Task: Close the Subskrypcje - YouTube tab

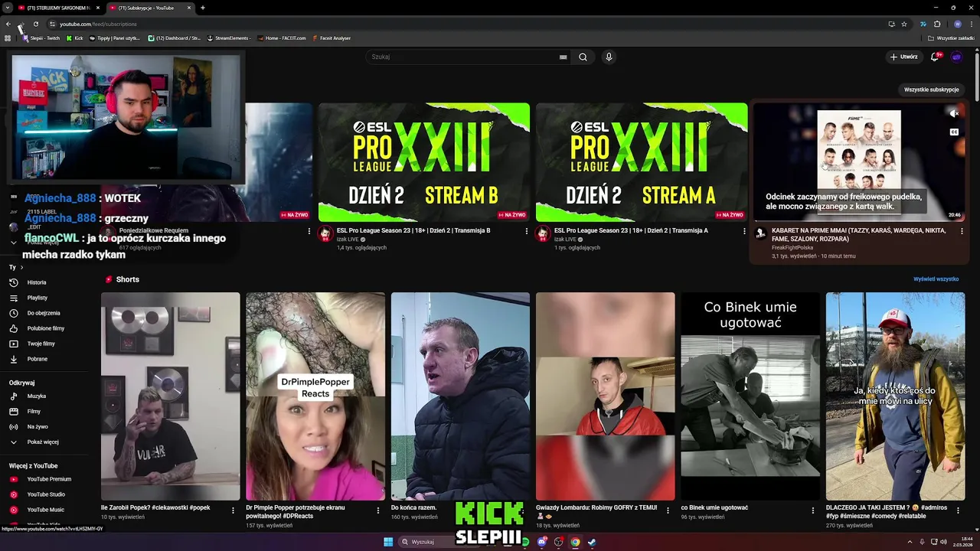Action: pos(188,8)
